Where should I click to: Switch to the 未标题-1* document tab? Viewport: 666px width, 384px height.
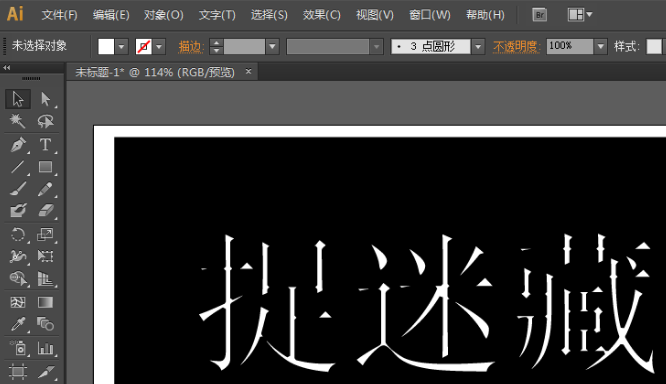155,72
